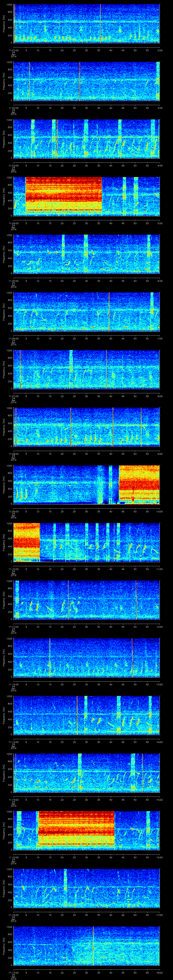Select the spectrogram panel starting at 11:01:00
The image size is (173, 980).
pos(86,24)
